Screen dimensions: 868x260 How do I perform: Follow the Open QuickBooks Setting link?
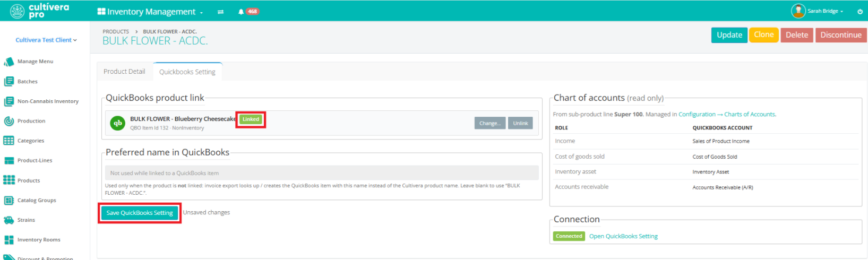623,236
